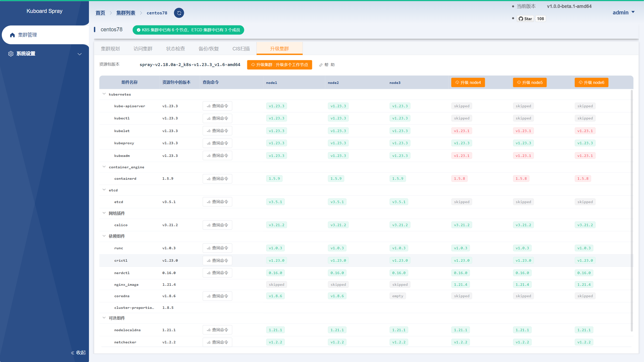Click node2 etcd v3.5.1 tag
The width and height of the screenshot is (644, 362).
coord(337,202)
